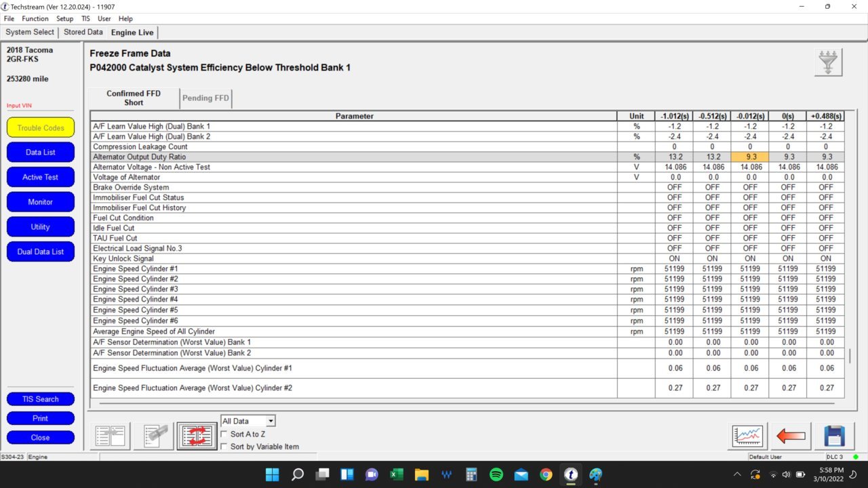This screenshot has height=488, width=868.
Task: Open the volume tray icon
Action: pyautogui.click(x=786, y=474)
